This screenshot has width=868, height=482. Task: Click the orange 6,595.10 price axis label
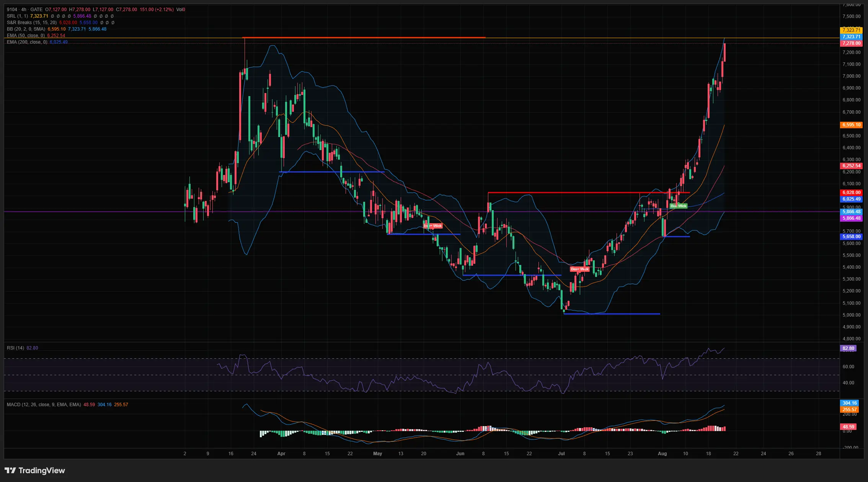pos(851,125)
